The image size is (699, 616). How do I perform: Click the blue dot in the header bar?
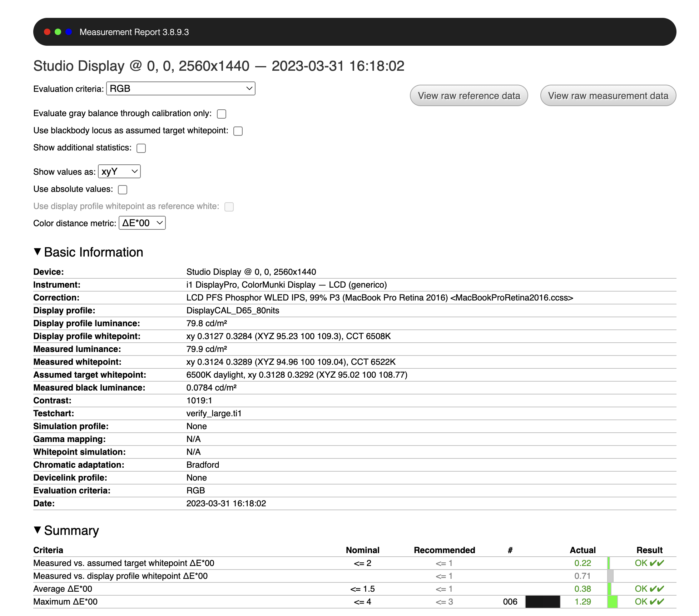(x=69, y=32)
